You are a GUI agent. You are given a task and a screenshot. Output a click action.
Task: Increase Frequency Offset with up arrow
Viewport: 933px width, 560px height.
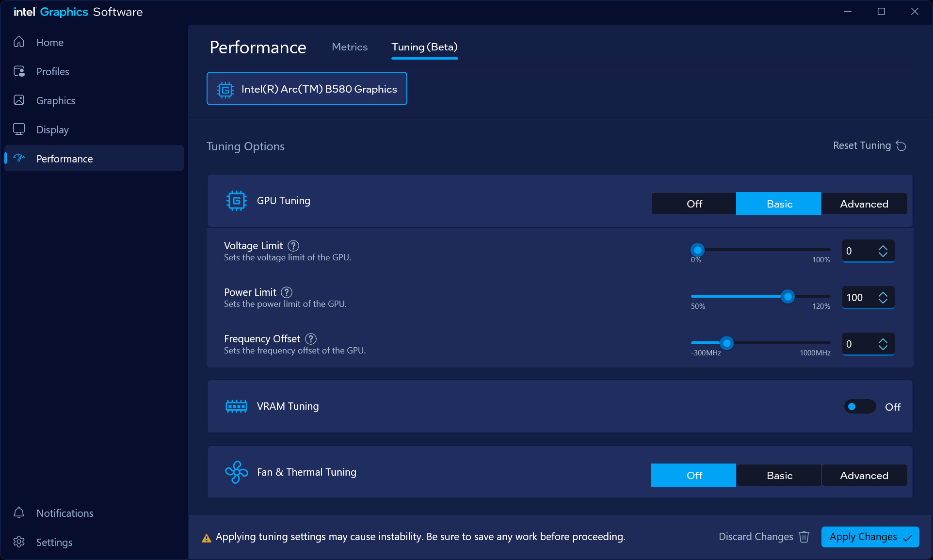point(883,340)
